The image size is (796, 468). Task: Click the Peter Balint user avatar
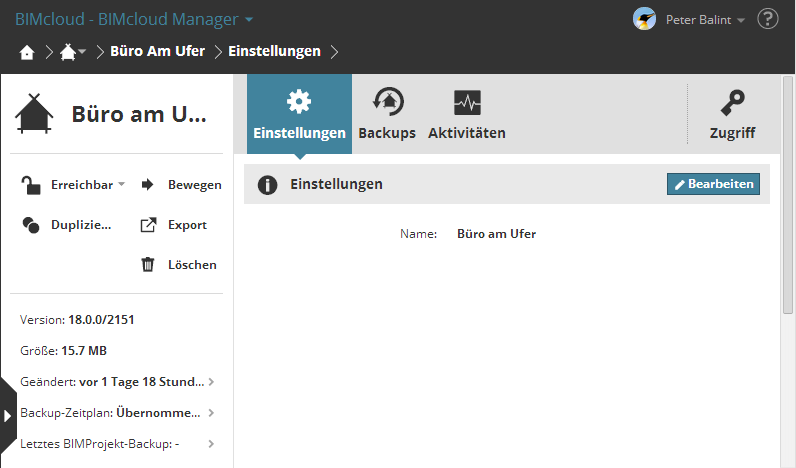point(644,20)
